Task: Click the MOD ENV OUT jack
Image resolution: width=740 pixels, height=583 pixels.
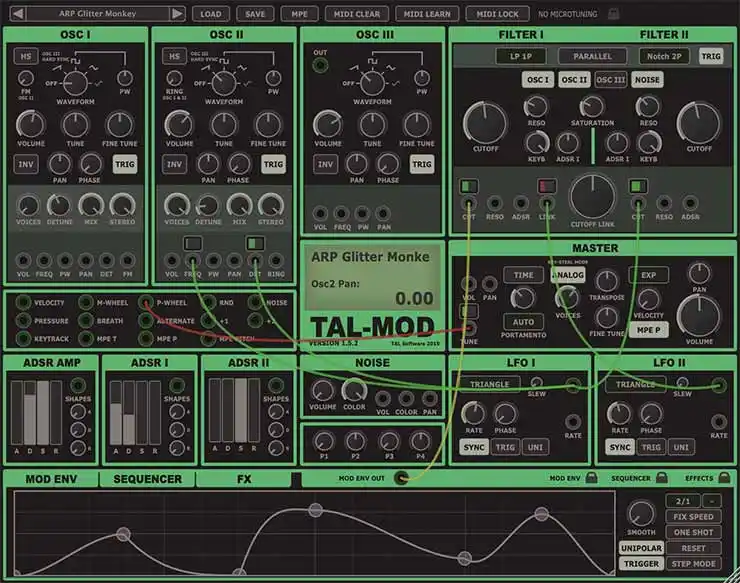Action: click(401, 478)
